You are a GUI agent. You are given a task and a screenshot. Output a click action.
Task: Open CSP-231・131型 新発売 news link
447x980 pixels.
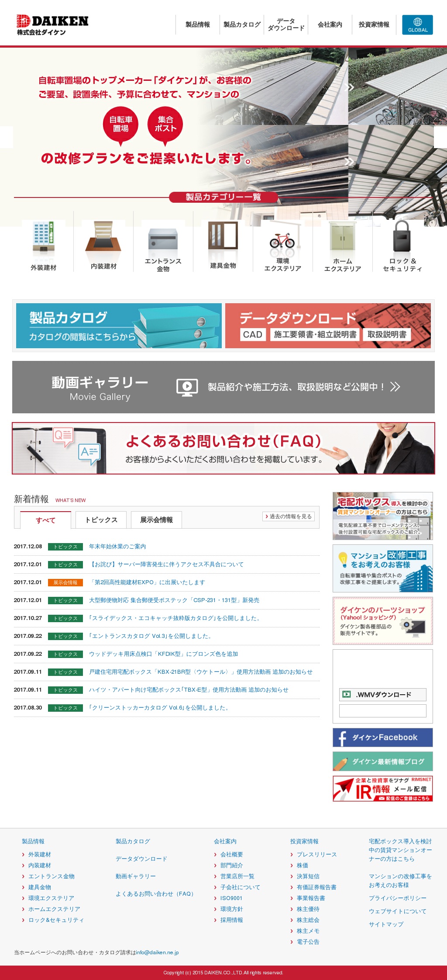click(x=174, y=600)
